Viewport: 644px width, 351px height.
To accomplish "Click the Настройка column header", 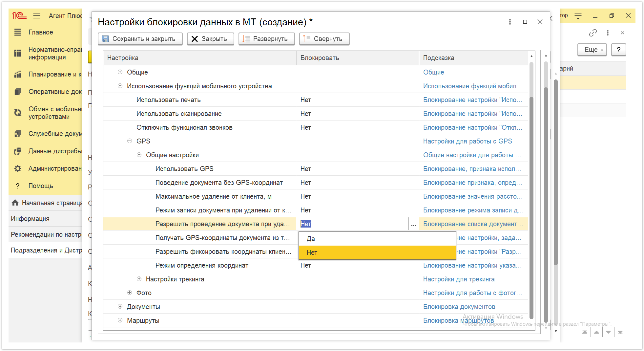I will (x=200, y=58).
